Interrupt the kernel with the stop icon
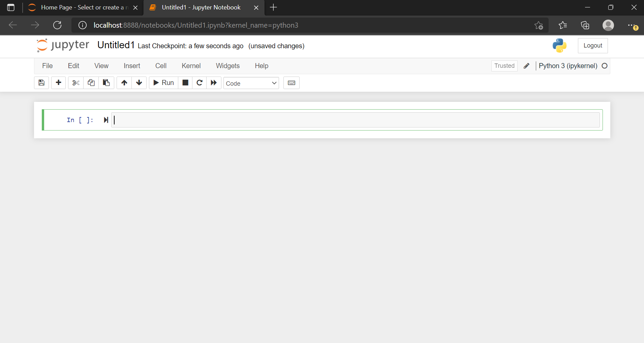 click(185, 83)
